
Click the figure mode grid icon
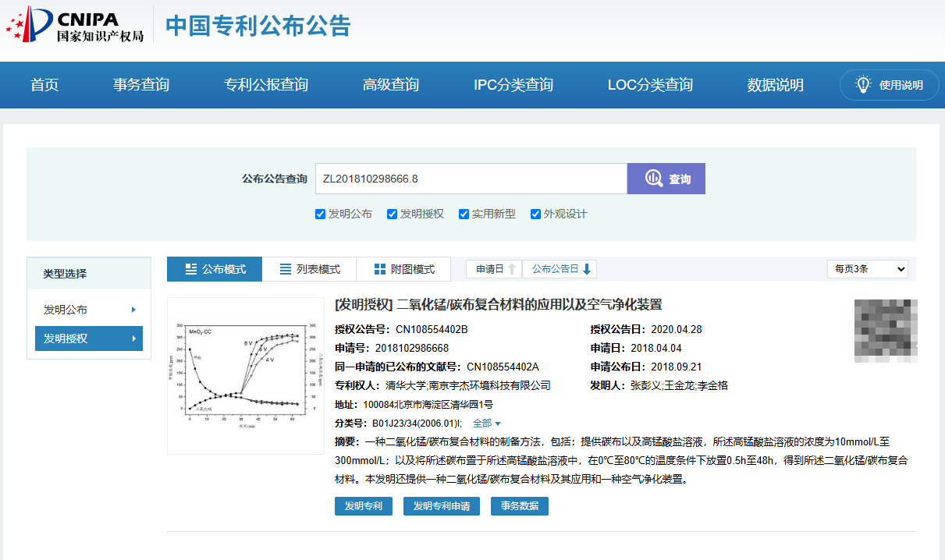(380, 269)
